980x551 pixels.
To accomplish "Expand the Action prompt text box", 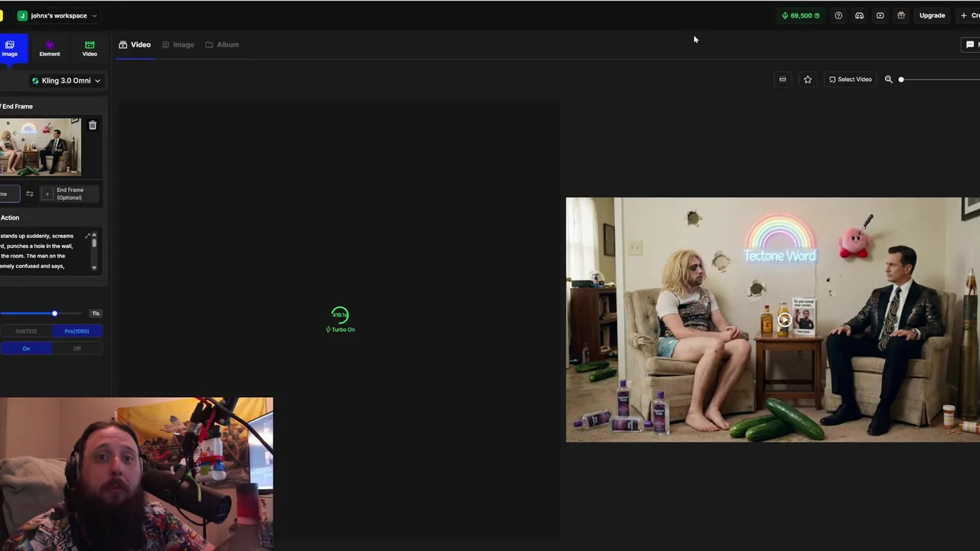I will (x=87, y=236).
